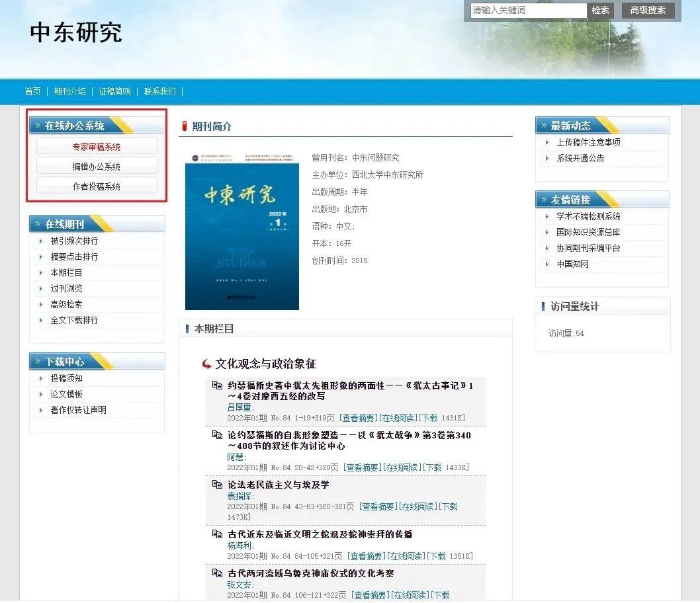The width and height of the screenshot is (700, 603).
Task: Click the chevron icon in 友情链接 header
Action: pyautogui.click(x=544, y=200)
